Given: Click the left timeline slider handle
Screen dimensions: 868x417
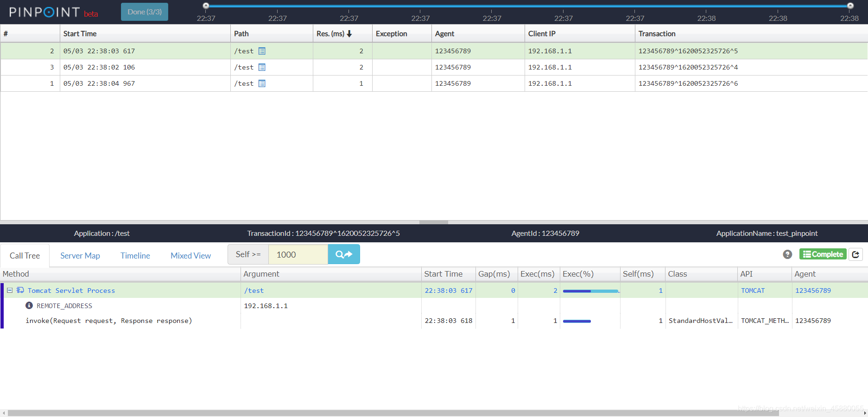Looking at the screenshot, I should click(x=206, y=6).
